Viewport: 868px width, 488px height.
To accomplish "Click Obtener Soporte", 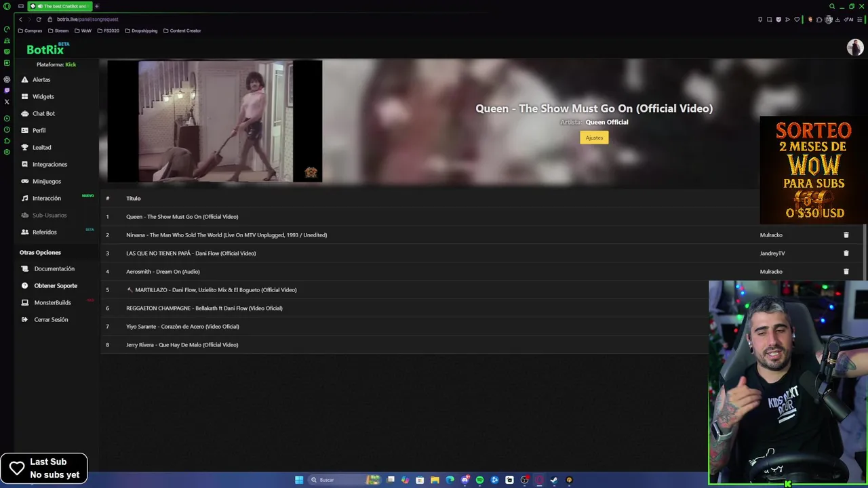I will point(56,285).
